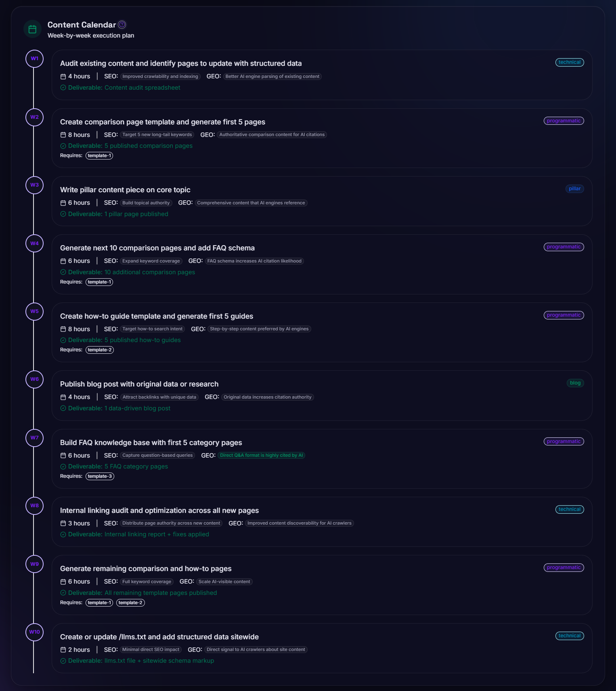Click the calendar icon beside 8 hours in Week 2
Image resolution: width=616 pixels, height=691 pixels.
(63, 134)
